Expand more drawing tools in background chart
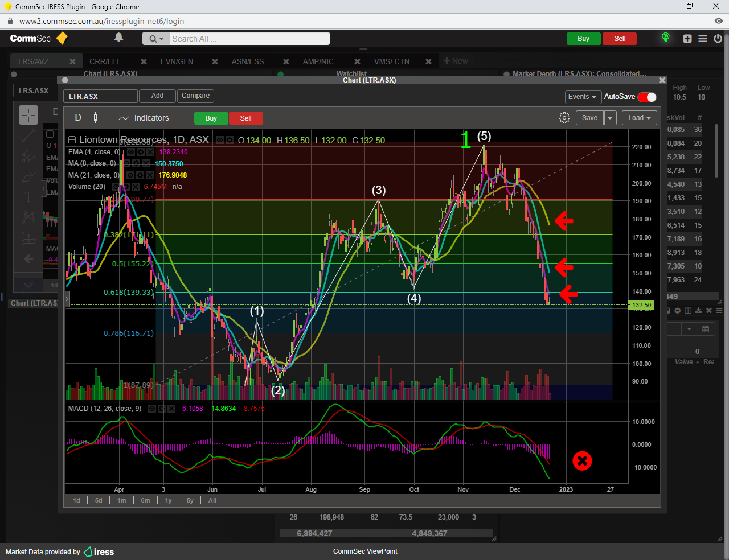This screenshot has height=560, width=729. [x=28, y=285]
